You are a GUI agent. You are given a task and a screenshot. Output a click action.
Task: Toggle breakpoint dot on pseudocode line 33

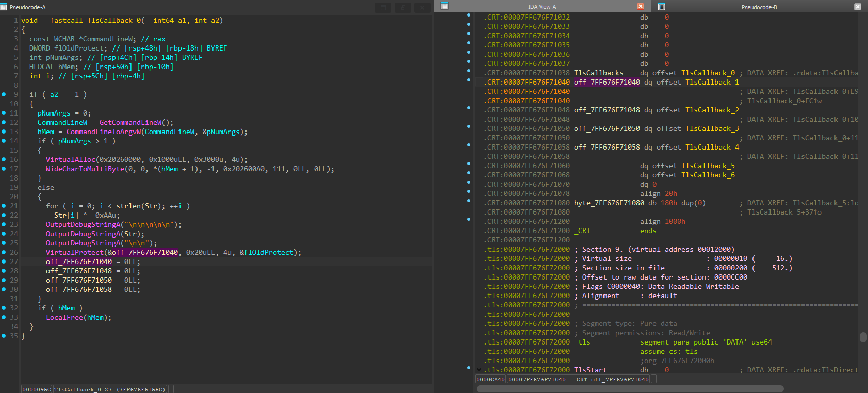[4, 317]
